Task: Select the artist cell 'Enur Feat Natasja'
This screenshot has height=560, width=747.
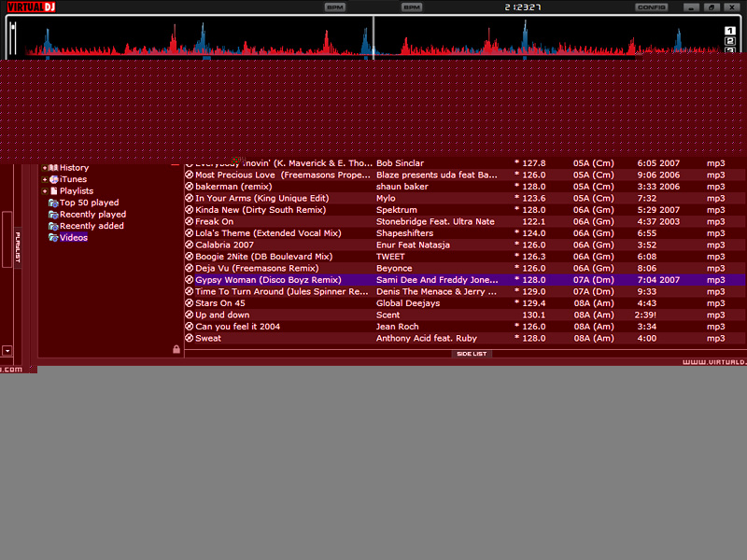Action: [413, 245]
